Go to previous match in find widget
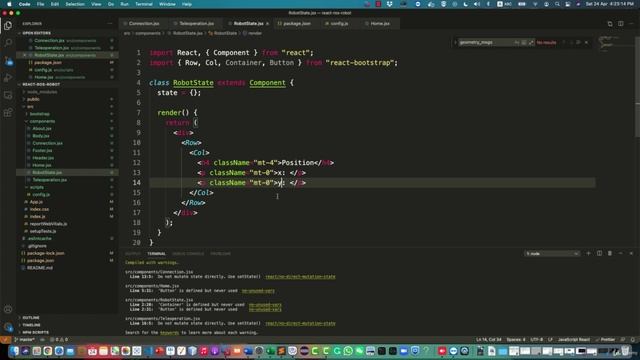This screenshot has height=360, width=640. 564,42
